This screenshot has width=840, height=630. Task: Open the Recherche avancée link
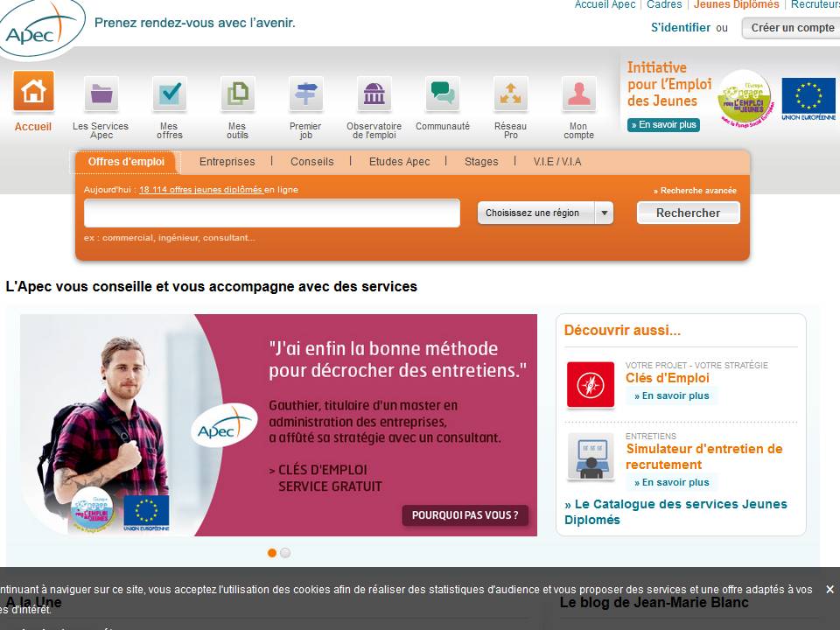[x=697, y=191]
